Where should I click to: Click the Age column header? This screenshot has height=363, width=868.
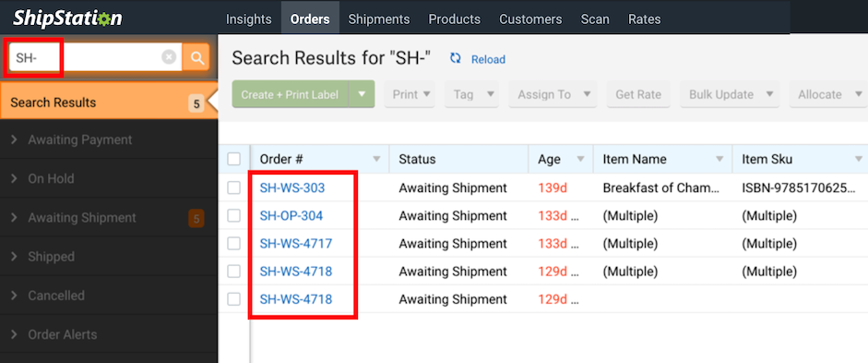coord(549,159)
